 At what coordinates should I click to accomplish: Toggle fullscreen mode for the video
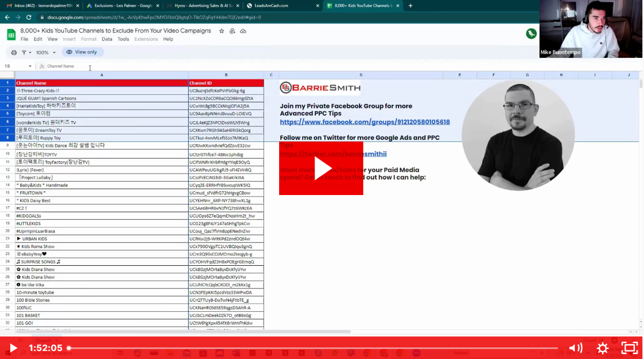629,348
